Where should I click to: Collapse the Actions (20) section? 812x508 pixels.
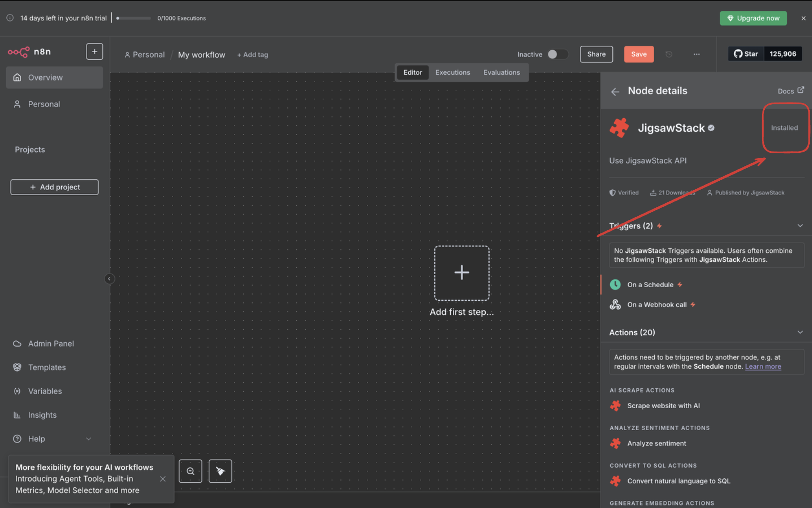pos(800,332)
